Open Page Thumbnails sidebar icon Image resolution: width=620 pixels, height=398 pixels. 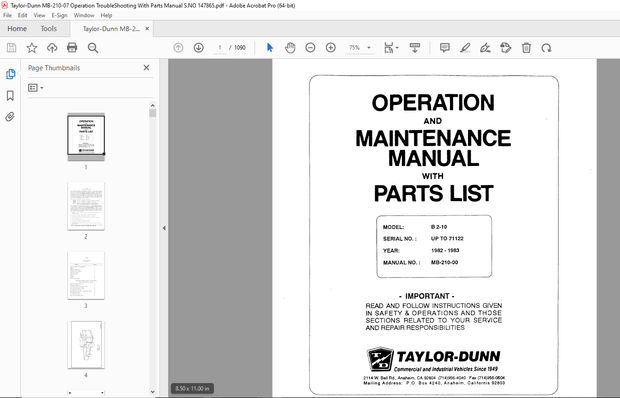(x=10, y=74)
